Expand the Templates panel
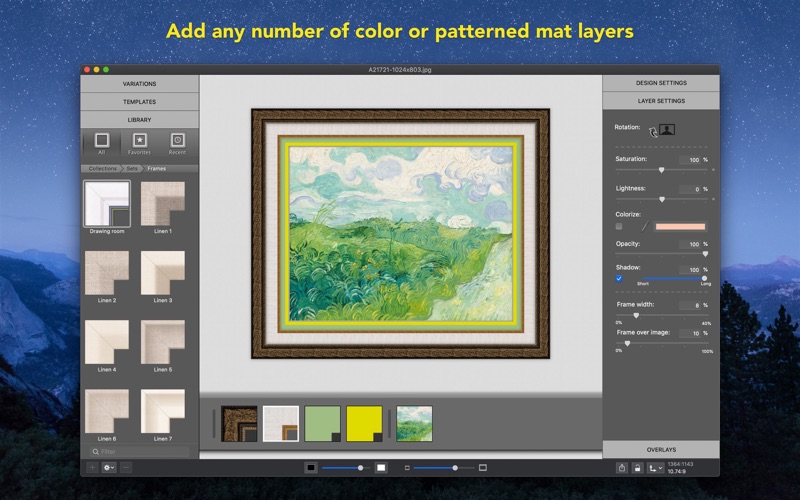The image size is (800, 500). [x=139, y=102]
